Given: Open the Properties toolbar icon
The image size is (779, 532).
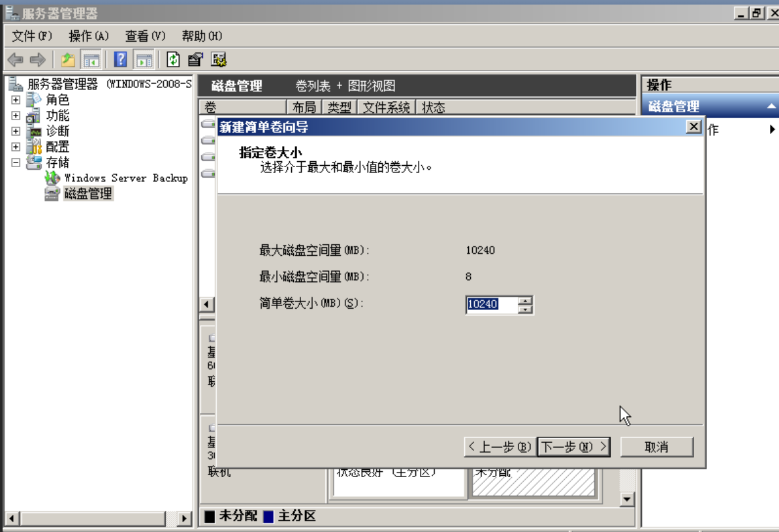Looking at the screenshot, I should [195, 60].
